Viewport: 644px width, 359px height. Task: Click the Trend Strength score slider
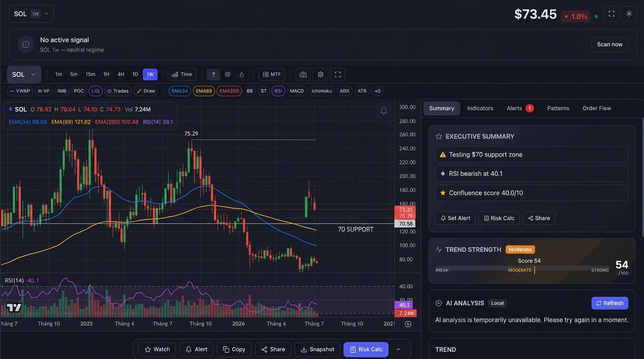coord(522,270)
